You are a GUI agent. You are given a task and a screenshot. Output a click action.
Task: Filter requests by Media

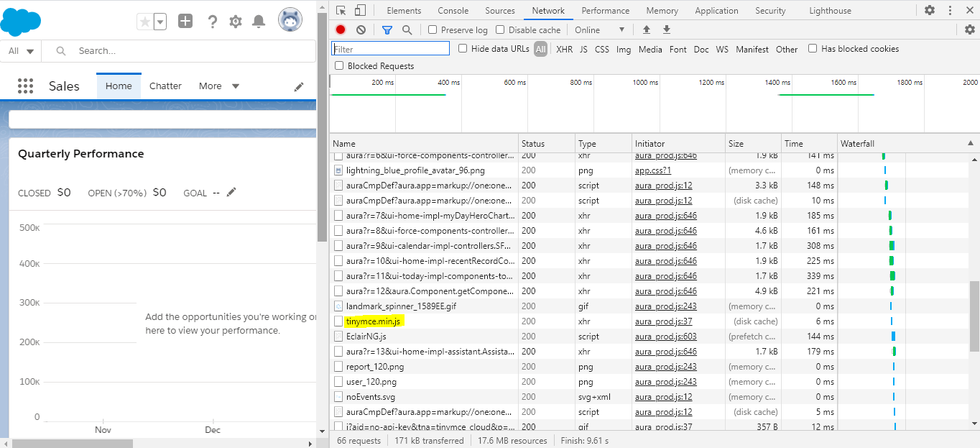pyautogui.click(x=650, y=50)
